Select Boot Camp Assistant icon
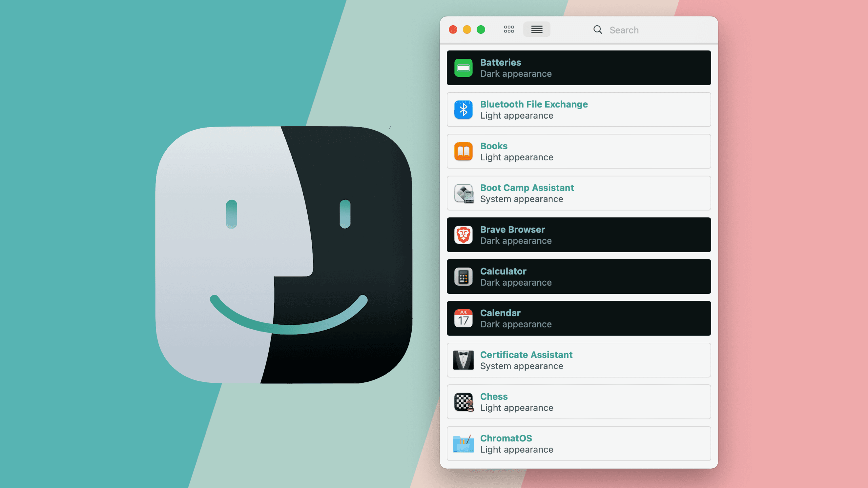 coord(464,193)
